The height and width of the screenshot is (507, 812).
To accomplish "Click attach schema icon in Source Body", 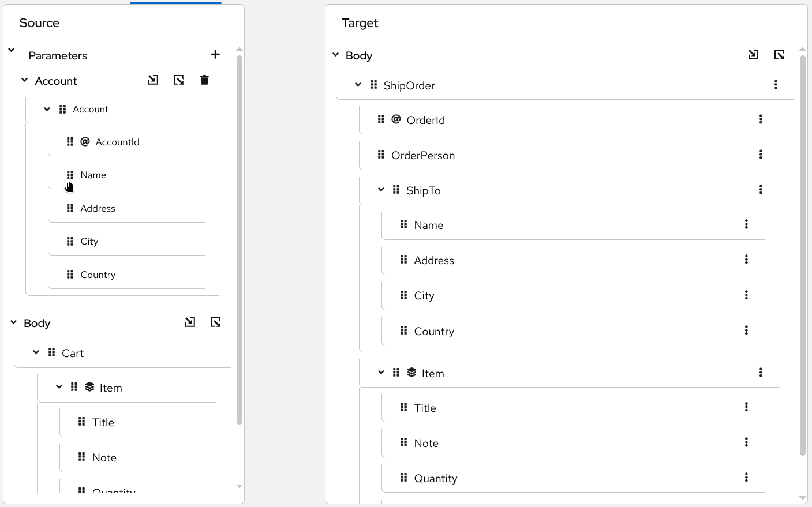I will 190,322.
